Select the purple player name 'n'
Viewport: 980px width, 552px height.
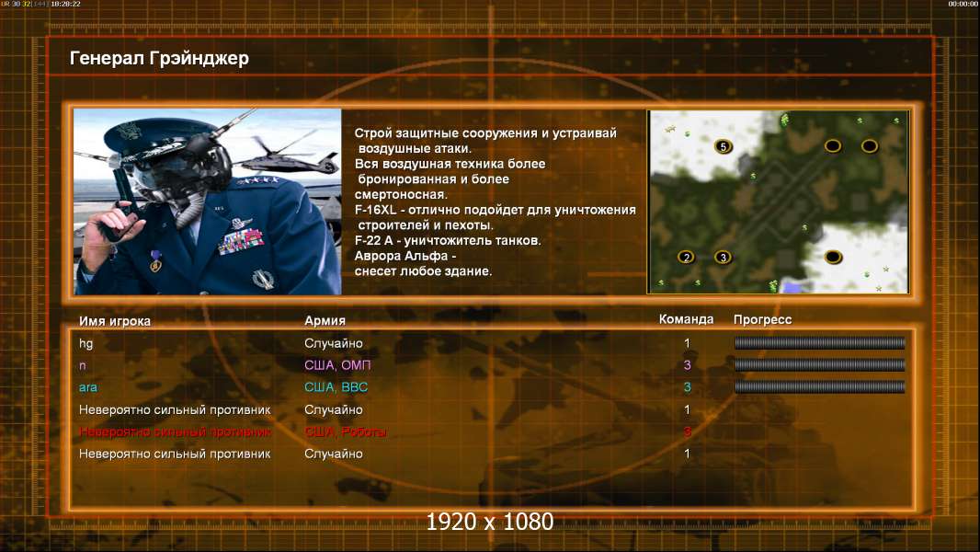[x=83, y=365]
